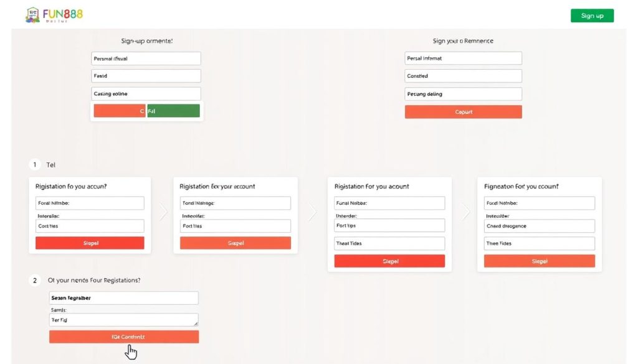Click chevron arrow before fourth registration card
638x364 pixels.
(466, 212)
